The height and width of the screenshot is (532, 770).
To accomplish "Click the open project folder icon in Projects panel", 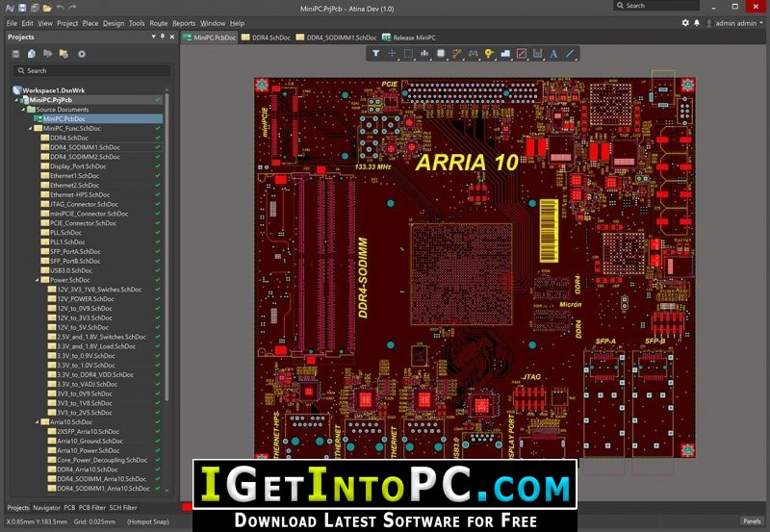I will 64,54.
